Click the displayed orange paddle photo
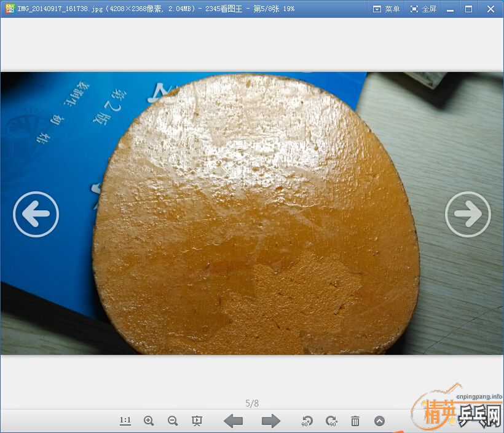 pyautogui.click(x=255, y=215)
